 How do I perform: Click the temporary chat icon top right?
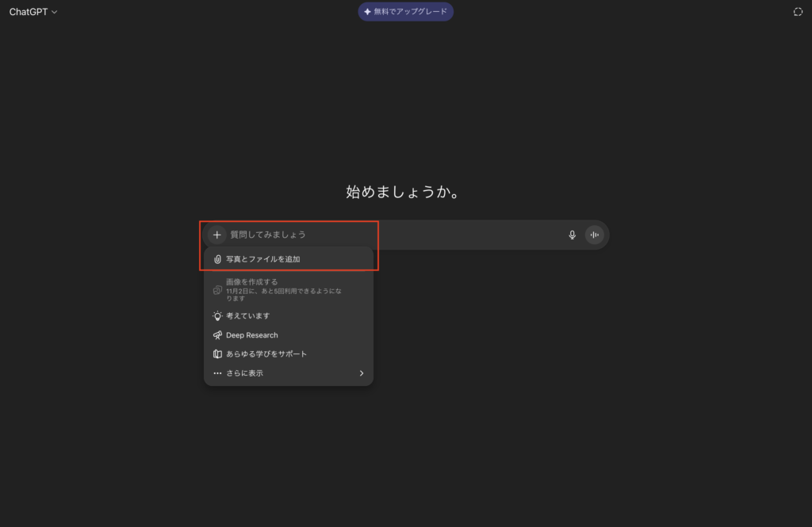point(799,11)
